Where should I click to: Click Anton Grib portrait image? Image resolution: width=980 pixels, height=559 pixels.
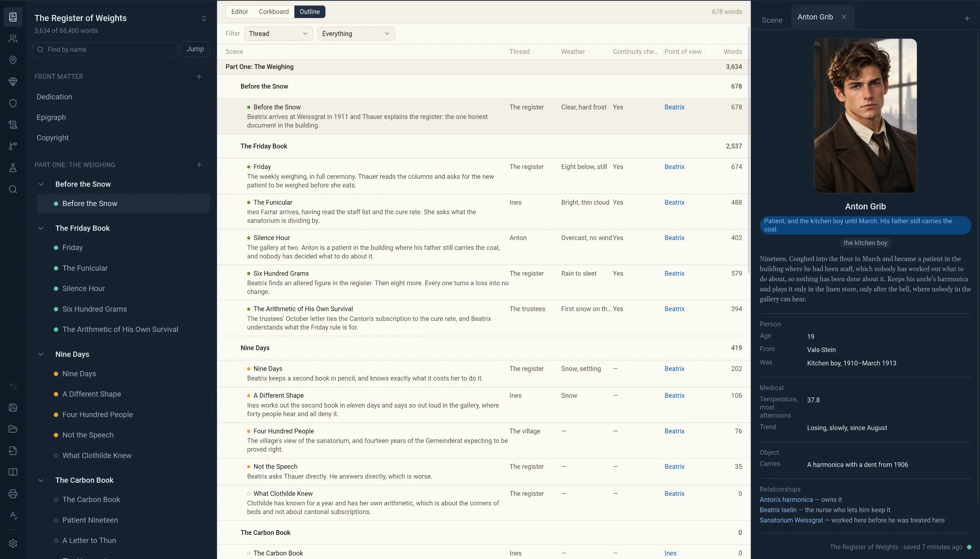pos(865,116)
